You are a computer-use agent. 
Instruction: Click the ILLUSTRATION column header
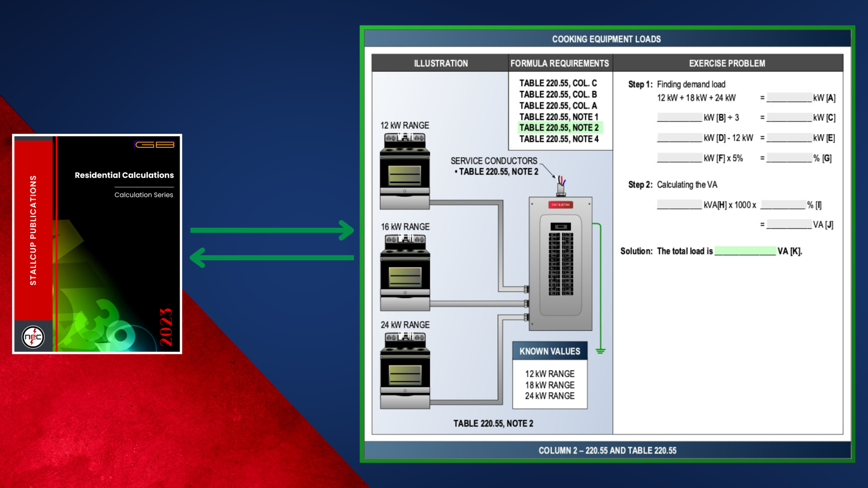[x=441, y=64]
